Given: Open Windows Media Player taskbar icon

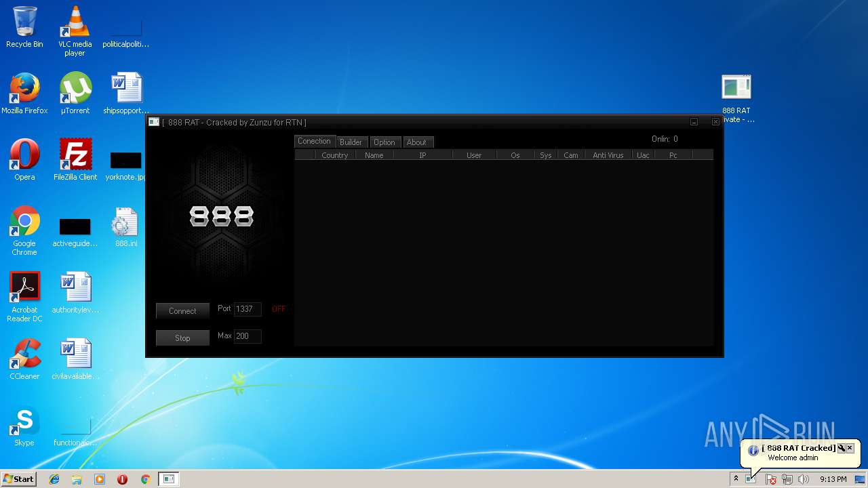Looking at the screenshot, I should [x=100, y=479].
